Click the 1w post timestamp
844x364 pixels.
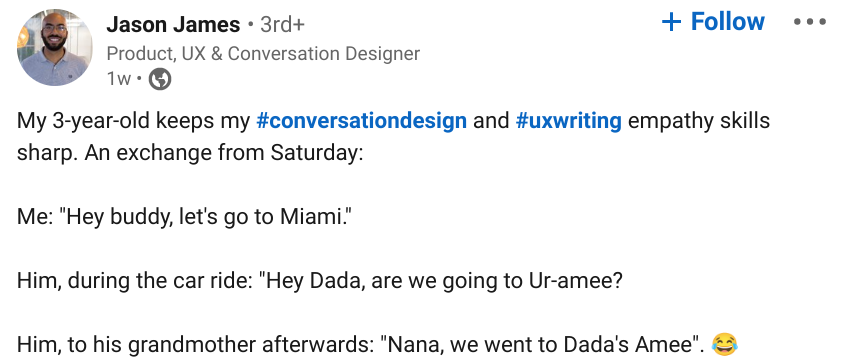(x=118, y=79)
